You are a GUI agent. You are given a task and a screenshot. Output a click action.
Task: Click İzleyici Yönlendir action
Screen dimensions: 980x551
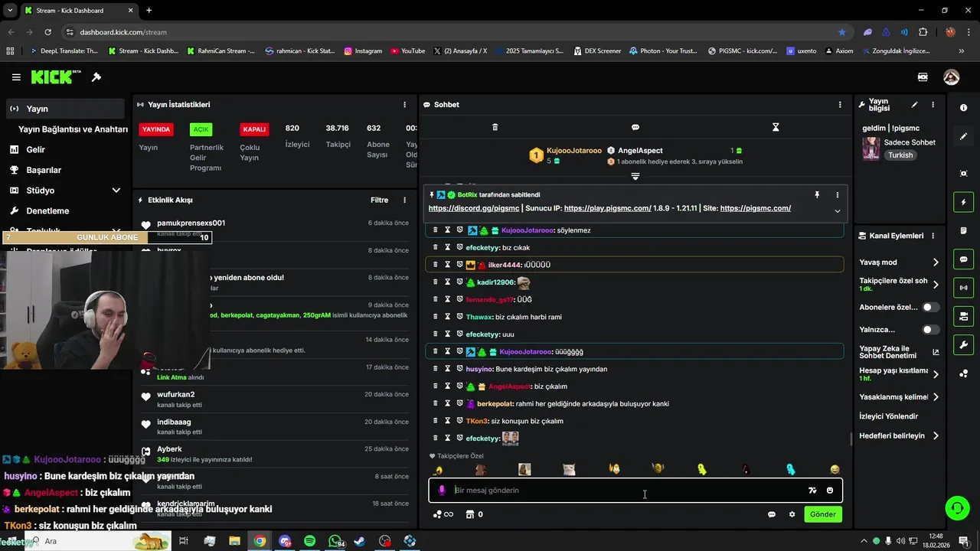coord(888,416)
